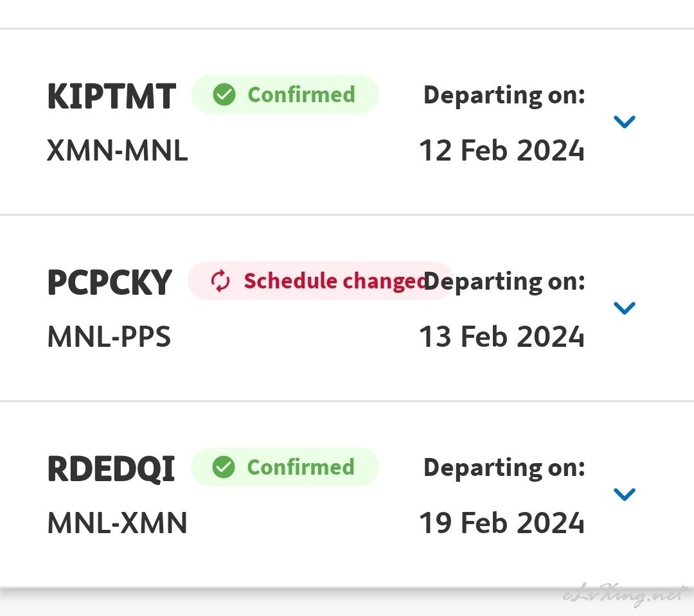Select the Confirmed badge for KIPTMT
694x616 pixels.
(285, 94)
